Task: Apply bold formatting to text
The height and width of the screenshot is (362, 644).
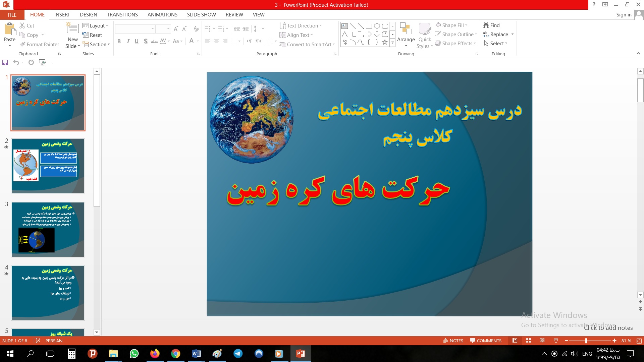Action: [x=119, y=42]
